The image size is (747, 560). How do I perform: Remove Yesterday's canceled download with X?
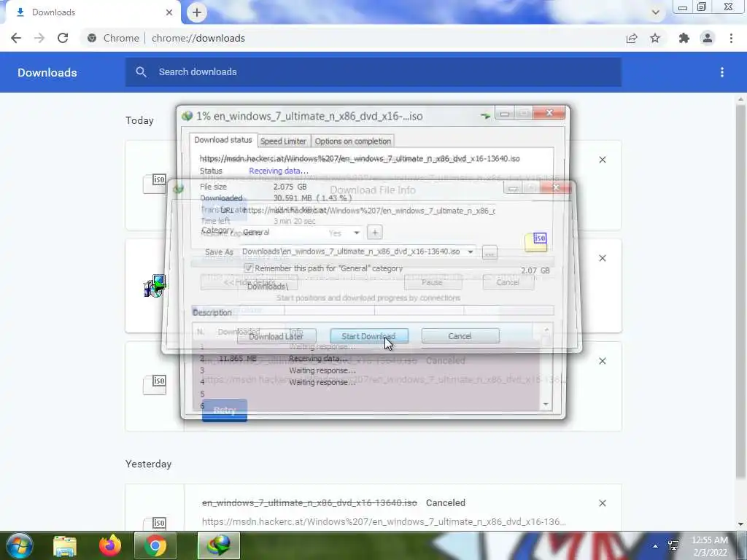pyautogui.click(x=603, y=503)
